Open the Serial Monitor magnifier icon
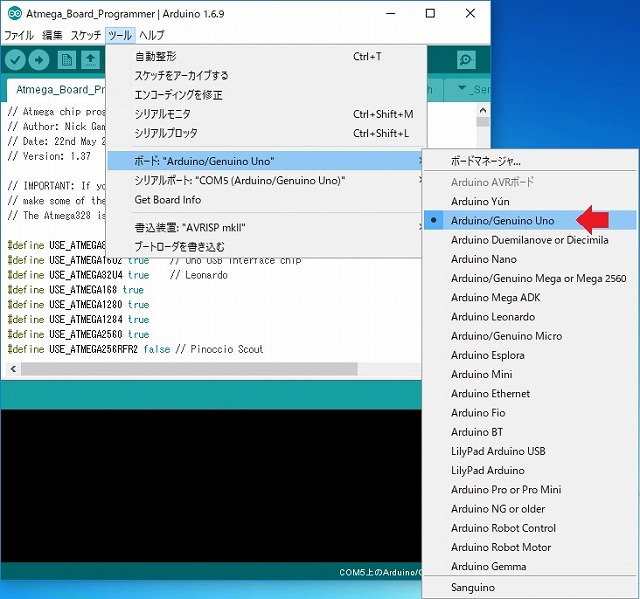 pyautogui.click(x=466, y=60)
